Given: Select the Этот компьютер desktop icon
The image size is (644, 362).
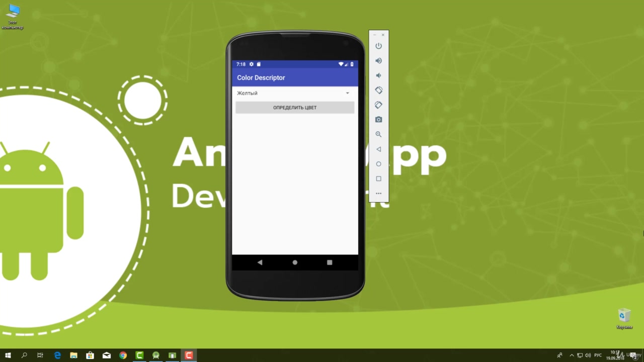Looking at the screenshot, I should point(13,17).
